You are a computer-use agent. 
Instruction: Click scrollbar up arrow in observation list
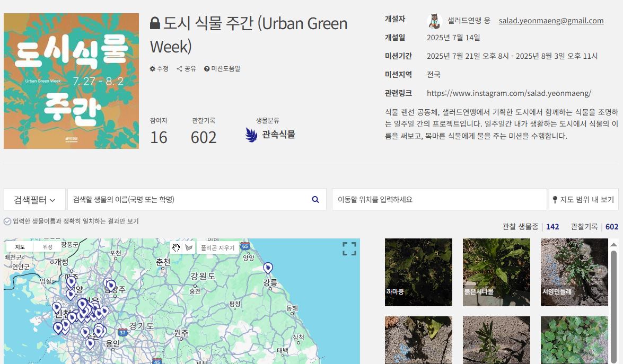click(614, 244)
